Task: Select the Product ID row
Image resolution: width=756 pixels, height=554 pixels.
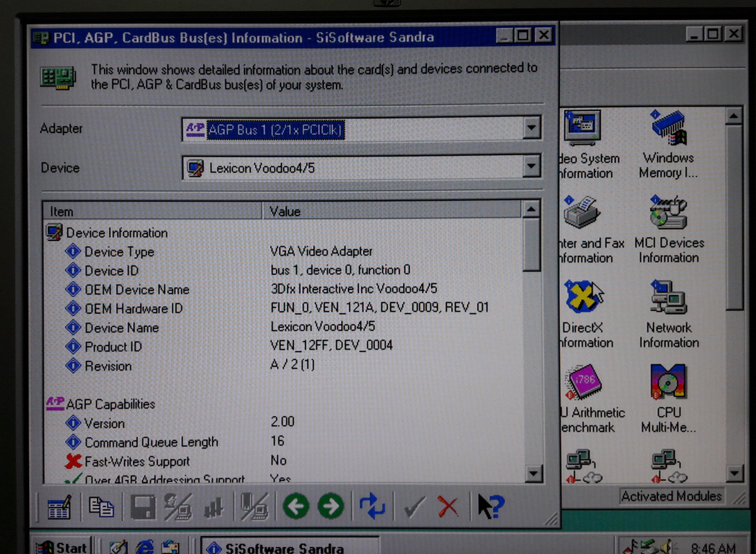Action: coord(283,346)
